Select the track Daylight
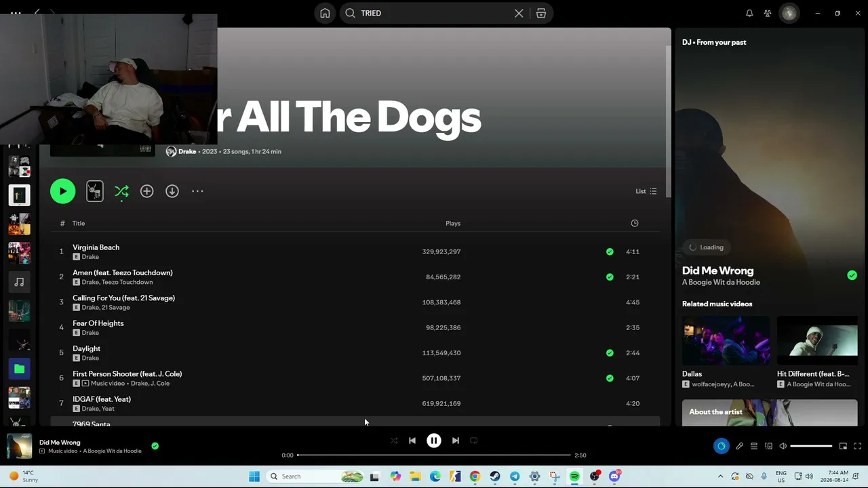The image size is (868, 488). (x=86, y=348)
